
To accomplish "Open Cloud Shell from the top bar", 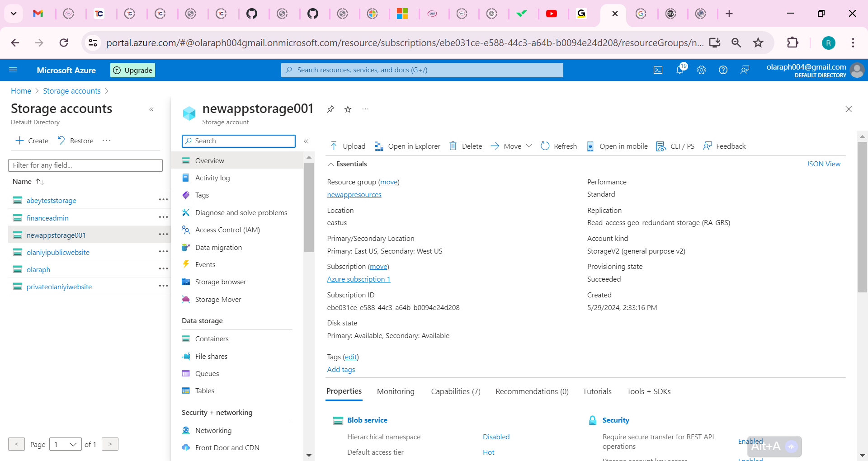I will [658, 70].
